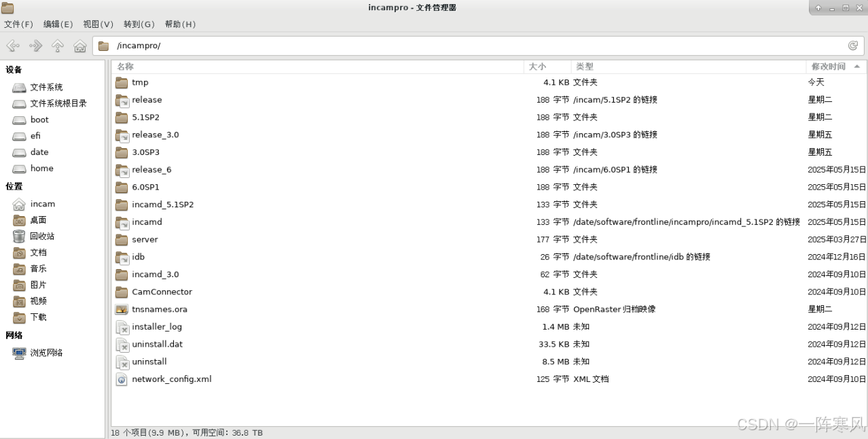
Task: Click the release link folder icon
Action: click(x=122, y=100)
